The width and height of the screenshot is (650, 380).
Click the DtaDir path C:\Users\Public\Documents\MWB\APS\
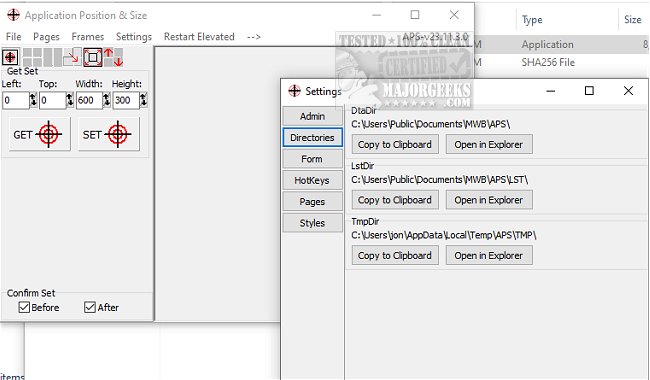[431, 124]
